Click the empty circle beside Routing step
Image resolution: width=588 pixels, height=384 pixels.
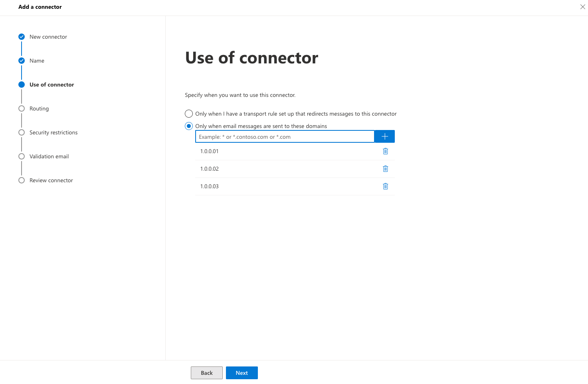point(21,108)
